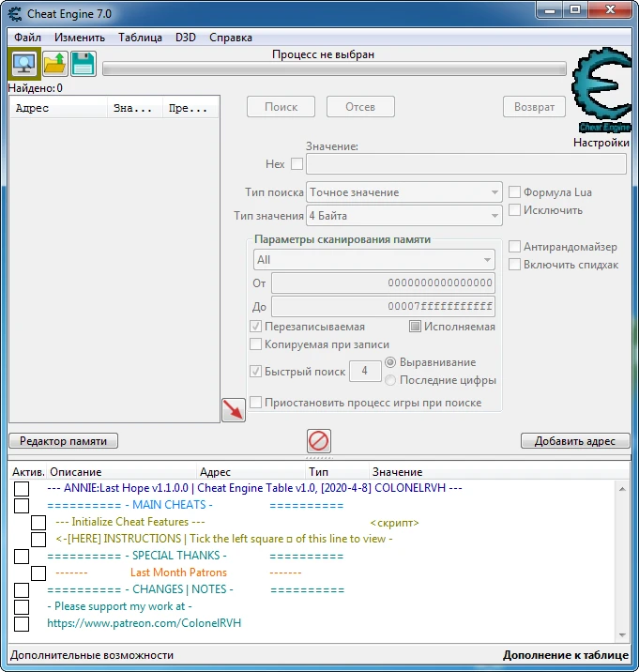This screenshot has width=639, height=672.
Task: Click the Отсев button
Action: point(360,107)
